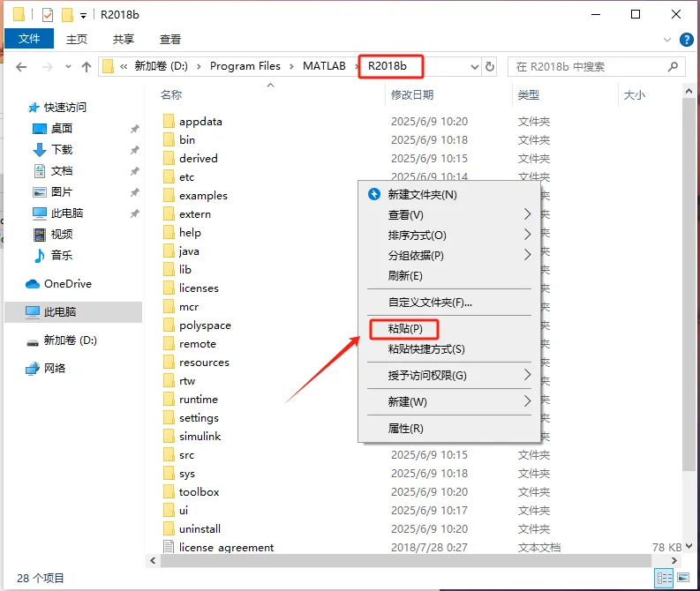Open recent locations dropdown arrow

pyautogui.click(x=68, y=67)
